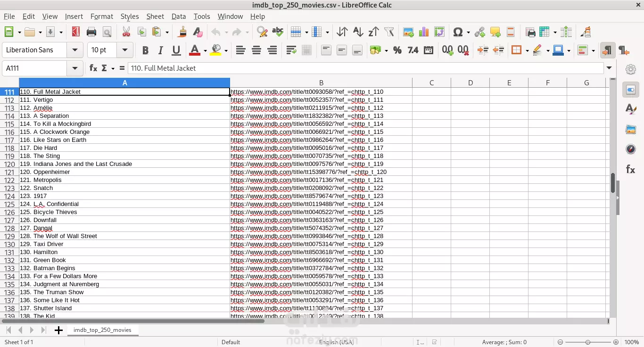Insert Pivot Table icon

pos(439,32)
